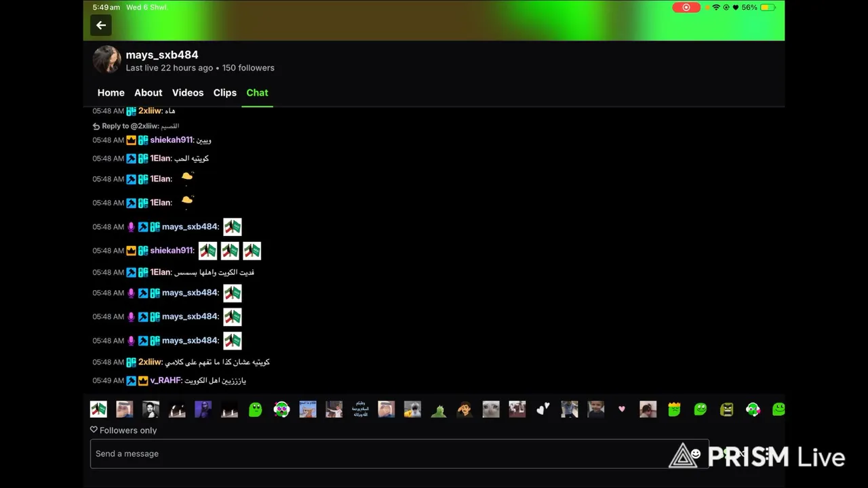868x488 pixels.
Task: Select the Chat tab
Action: [257, 93]
